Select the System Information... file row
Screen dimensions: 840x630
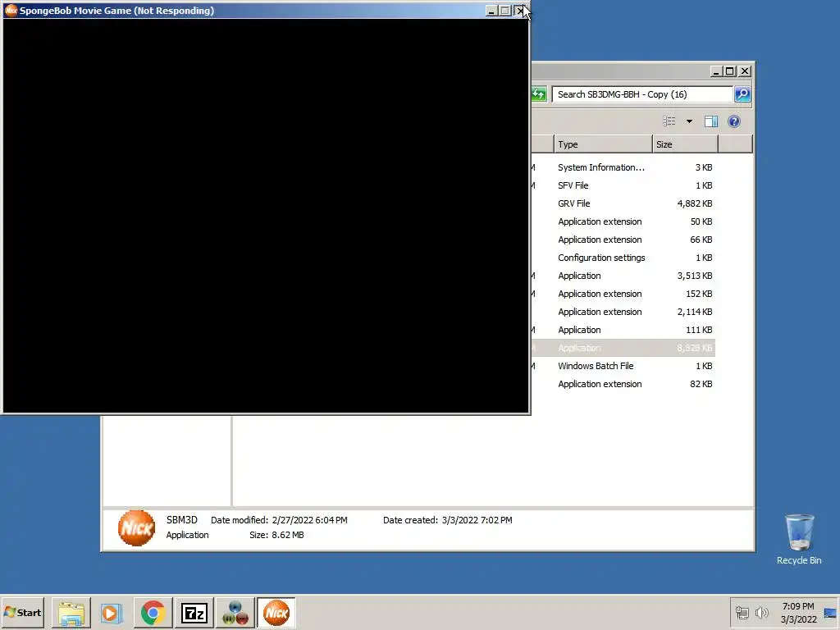point(623,167)
